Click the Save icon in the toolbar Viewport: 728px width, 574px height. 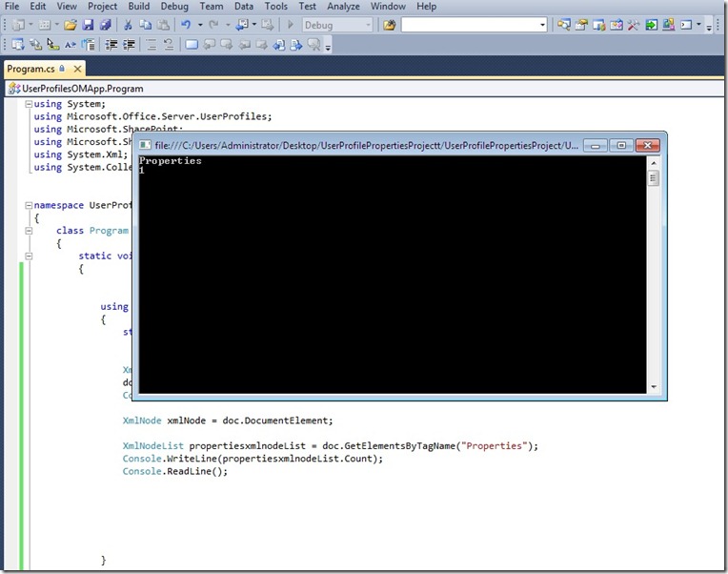88,25
